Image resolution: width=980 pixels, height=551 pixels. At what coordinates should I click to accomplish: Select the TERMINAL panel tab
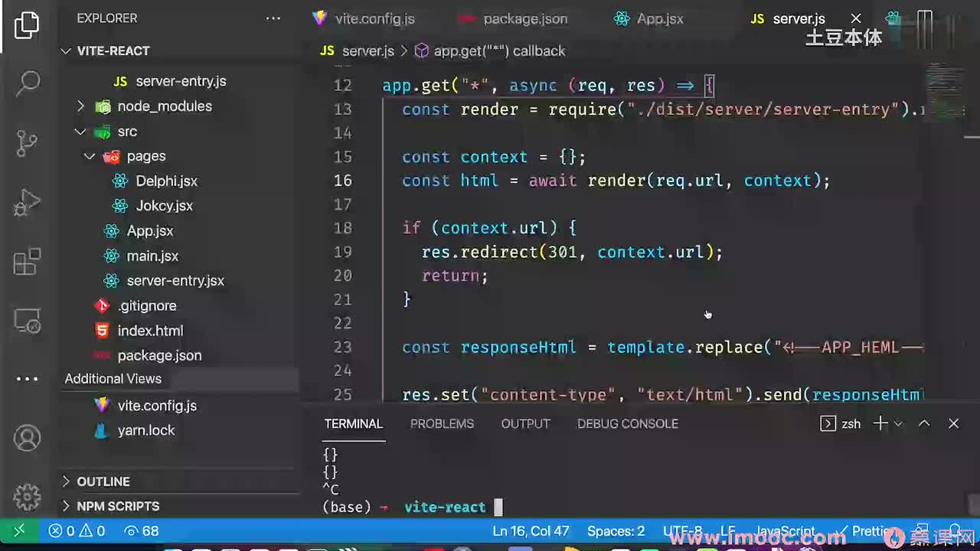click(353, 424)
